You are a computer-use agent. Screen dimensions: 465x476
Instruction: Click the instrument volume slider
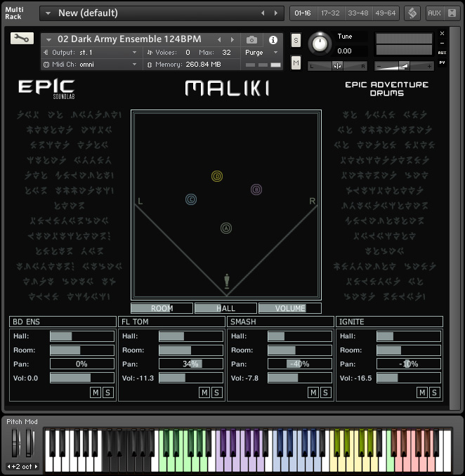click(405, 66)
